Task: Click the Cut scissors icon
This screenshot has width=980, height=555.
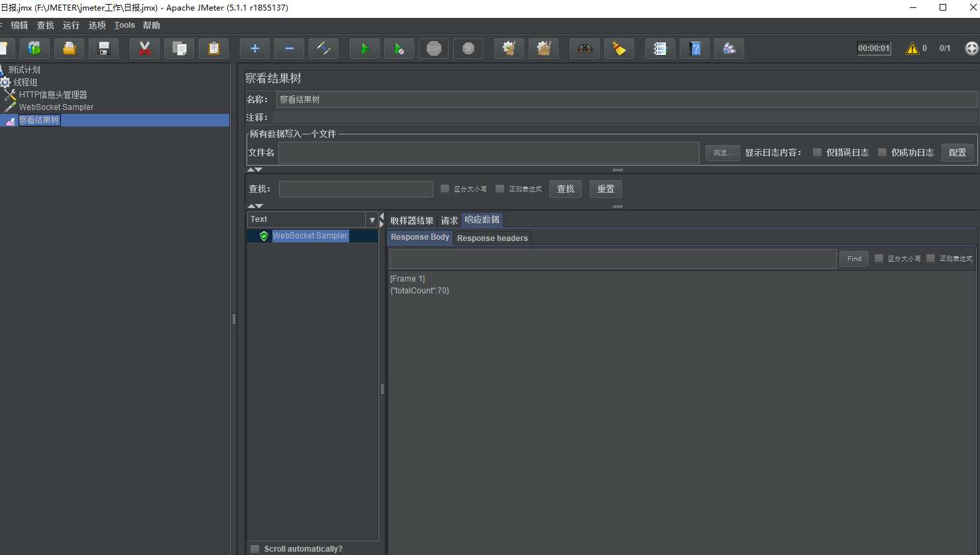Action: (x=144, y=48)
